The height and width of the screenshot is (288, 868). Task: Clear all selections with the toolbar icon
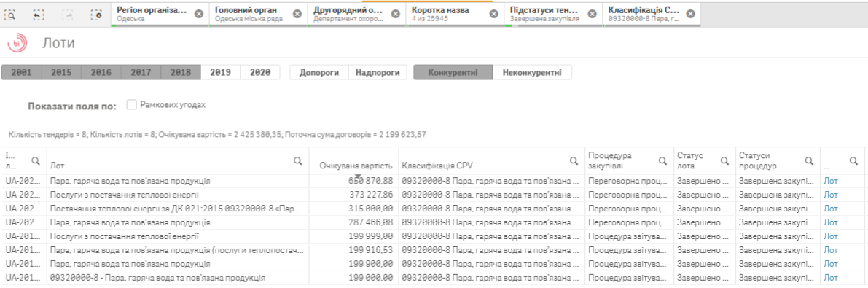96,15
